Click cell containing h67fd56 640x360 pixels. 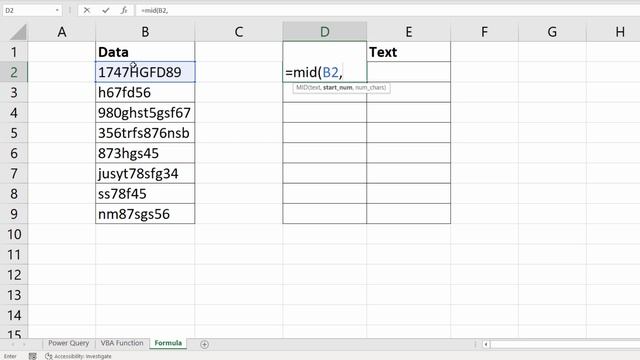point(145,93)
